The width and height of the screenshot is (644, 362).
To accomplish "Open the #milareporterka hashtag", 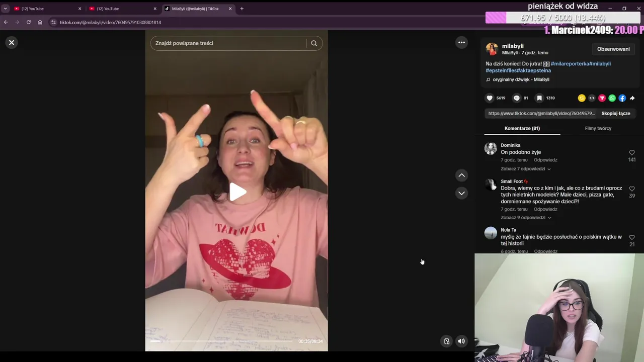I will point(570,64).
